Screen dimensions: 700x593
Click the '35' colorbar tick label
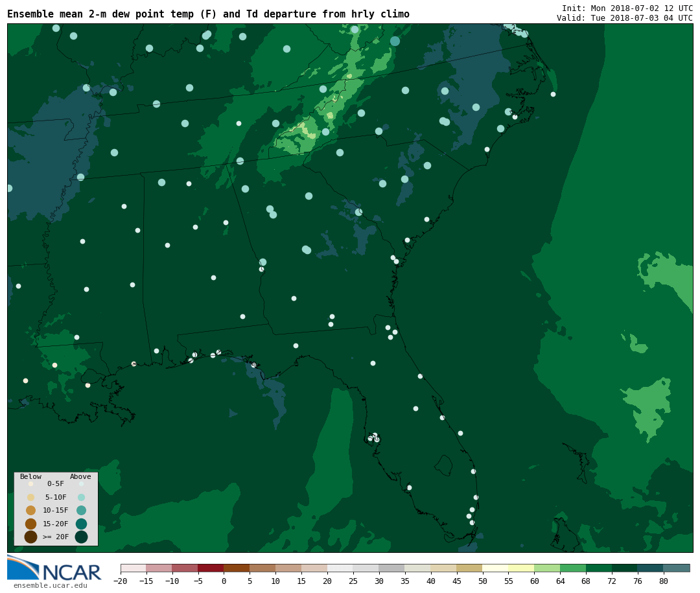[x=405, y=581]
